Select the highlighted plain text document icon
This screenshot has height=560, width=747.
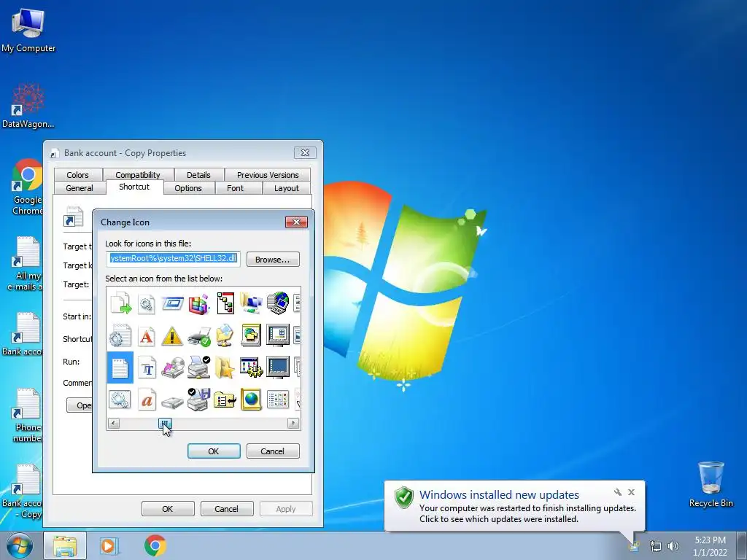click(120, 367)
